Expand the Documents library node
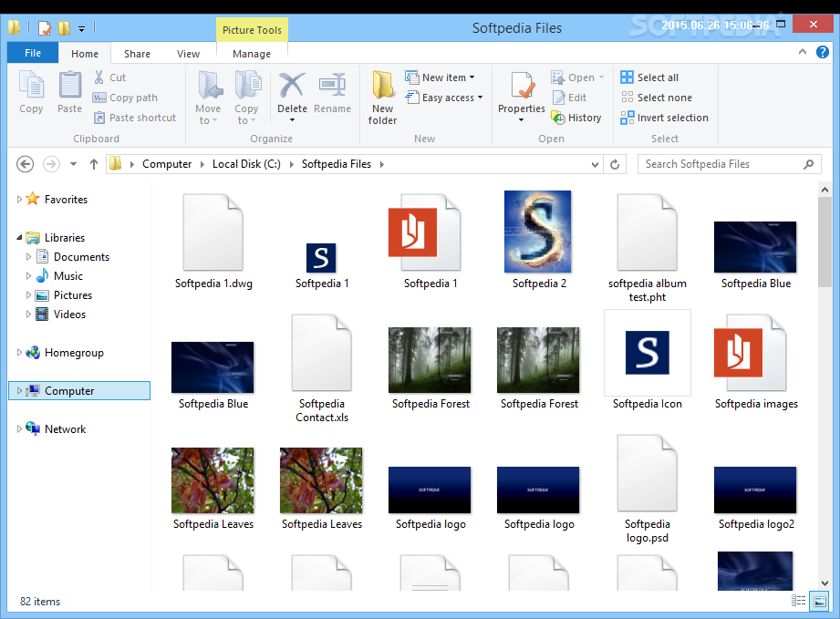This screenshot has height=619, width=840. pos(28,256)
